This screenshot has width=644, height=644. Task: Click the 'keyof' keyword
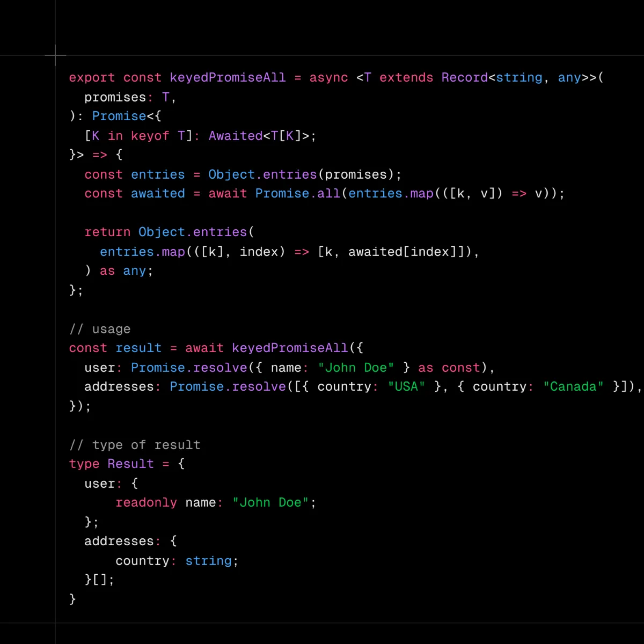pyautogui.click(x=150, y=136)
